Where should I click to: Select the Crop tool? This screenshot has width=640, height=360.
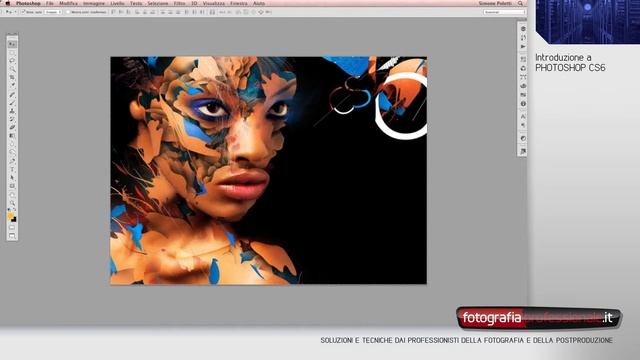point(12,77)
